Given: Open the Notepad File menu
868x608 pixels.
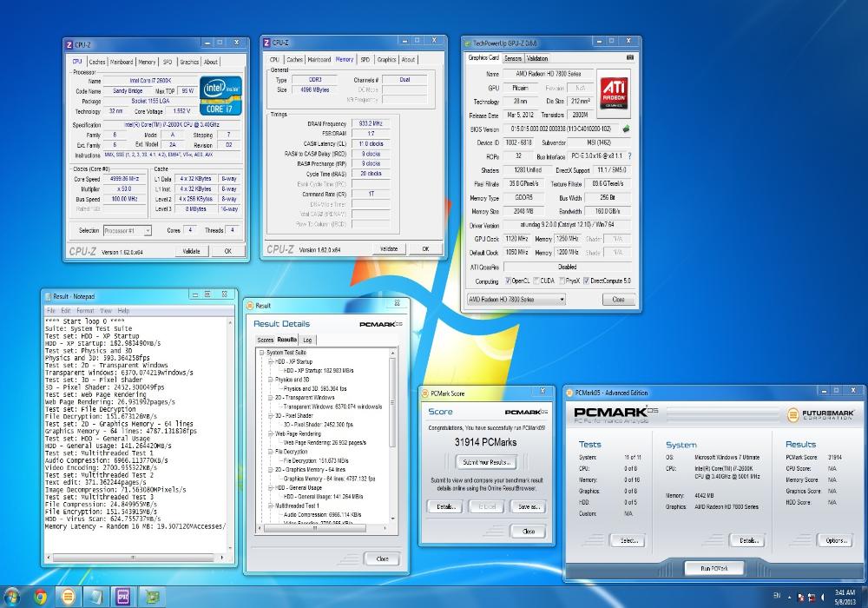Looking at the screenshot, I should [51, 311].
